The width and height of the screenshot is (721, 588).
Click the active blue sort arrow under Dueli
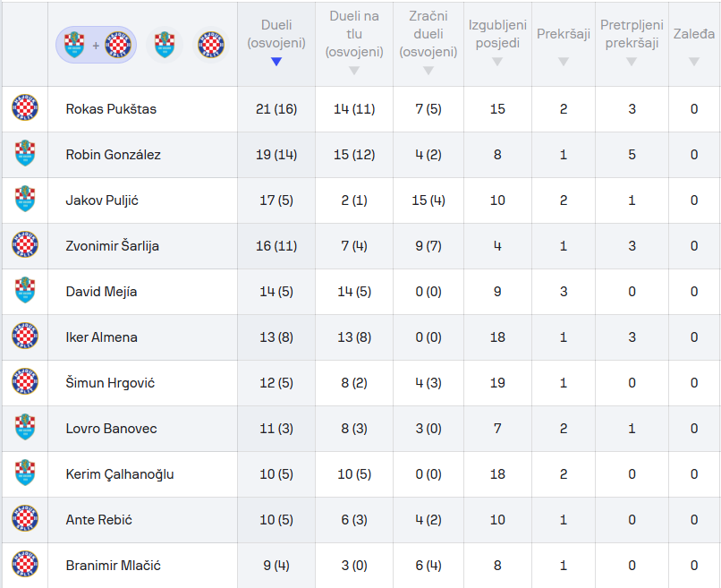coord(276,62)
